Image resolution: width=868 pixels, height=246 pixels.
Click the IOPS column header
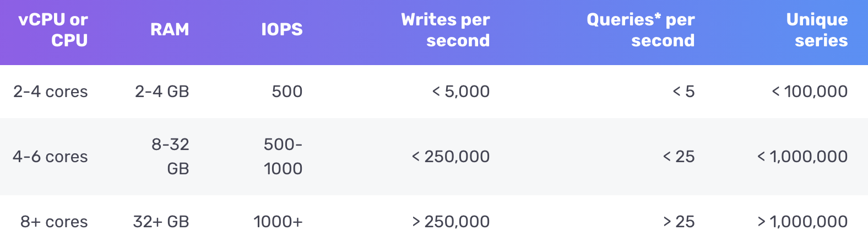point(281,30)
